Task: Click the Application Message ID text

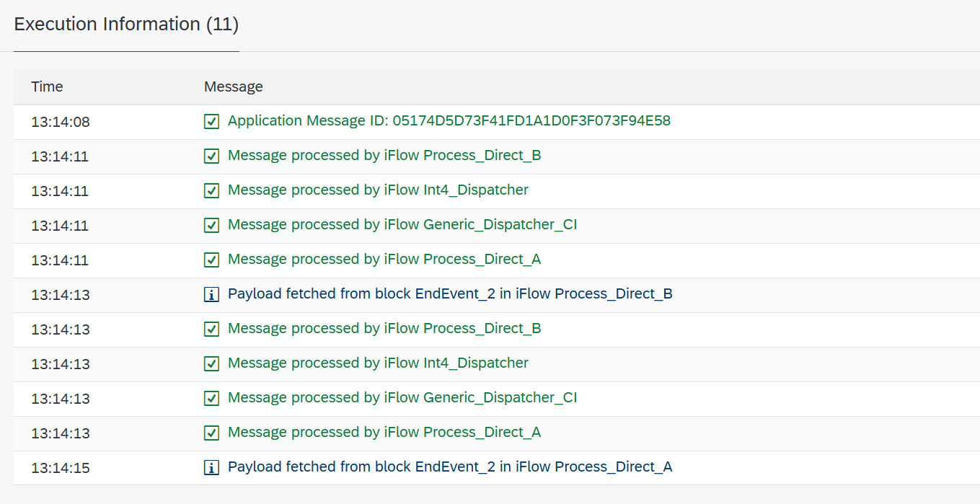Action: pos(449,121)
